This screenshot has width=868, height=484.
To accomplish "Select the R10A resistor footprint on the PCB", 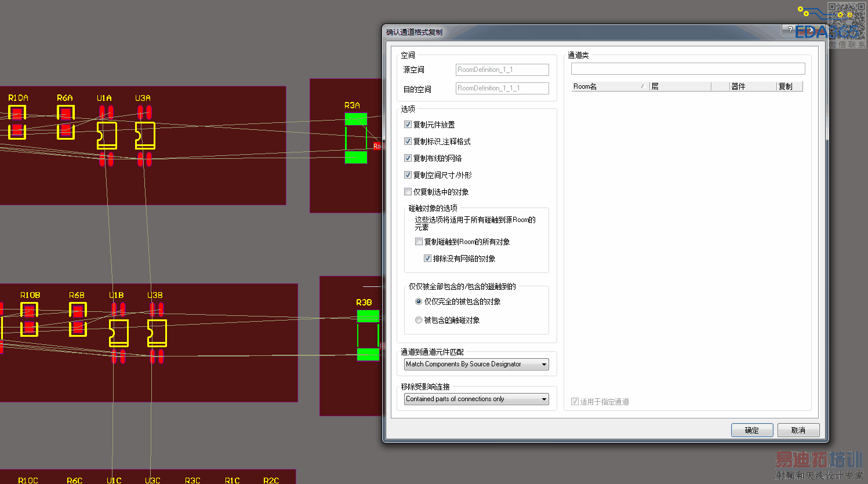I will click(x=17, y=122).
